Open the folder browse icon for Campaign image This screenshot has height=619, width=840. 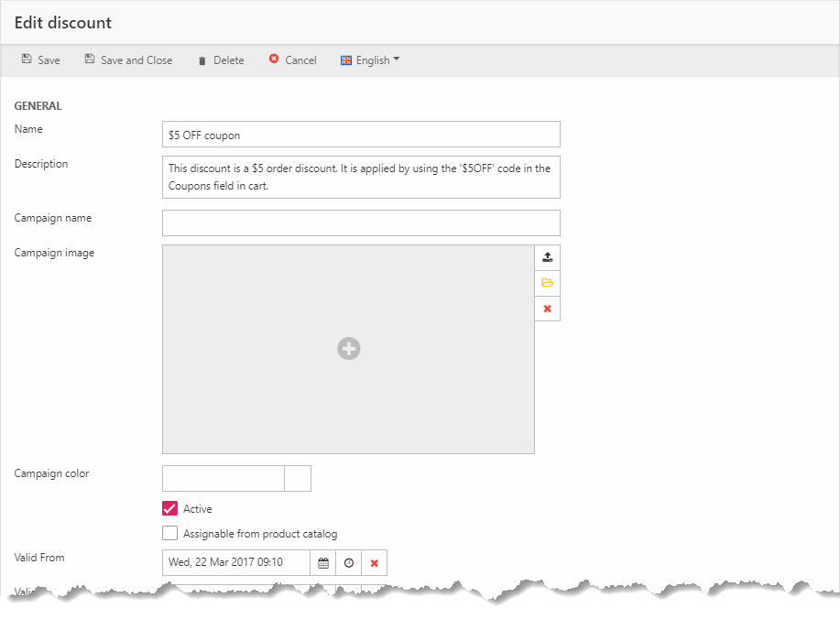[548, 283]
